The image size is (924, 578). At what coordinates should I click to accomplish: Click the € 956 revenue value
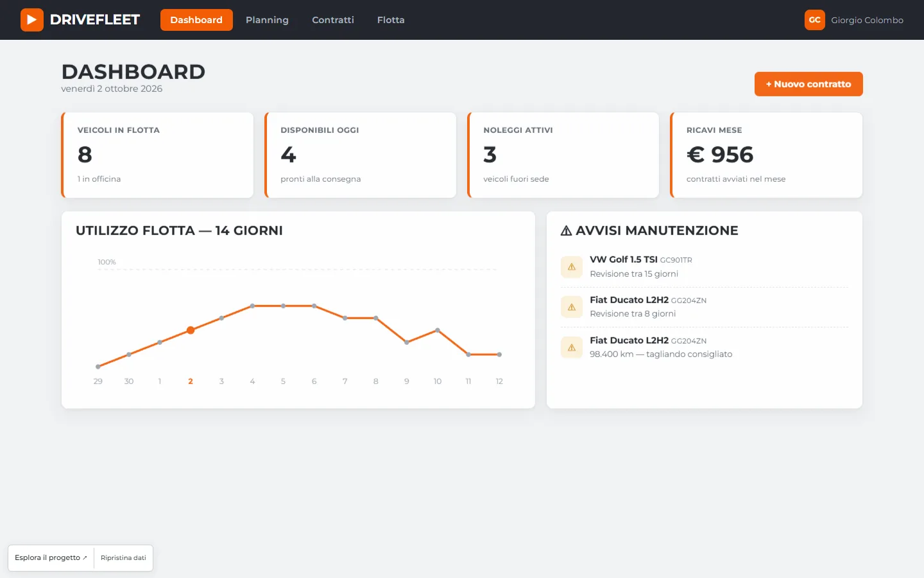[x=720, y=155]
